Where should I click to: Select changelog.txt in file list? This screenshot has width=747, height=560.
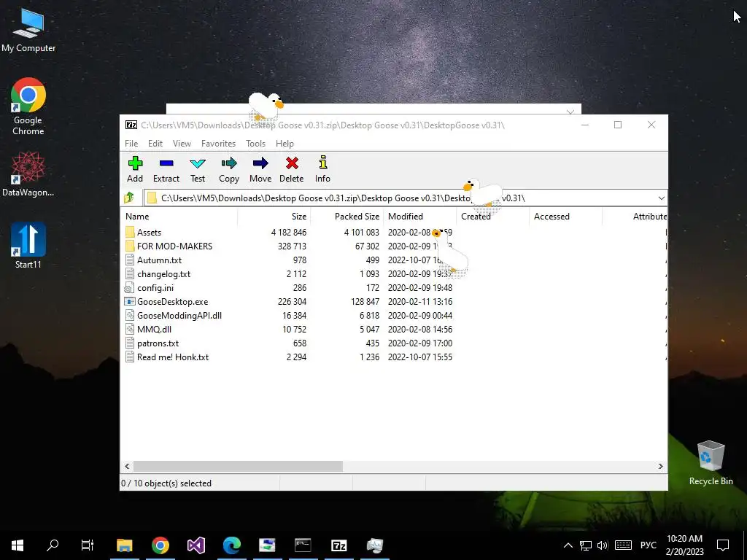coord(158,274)
